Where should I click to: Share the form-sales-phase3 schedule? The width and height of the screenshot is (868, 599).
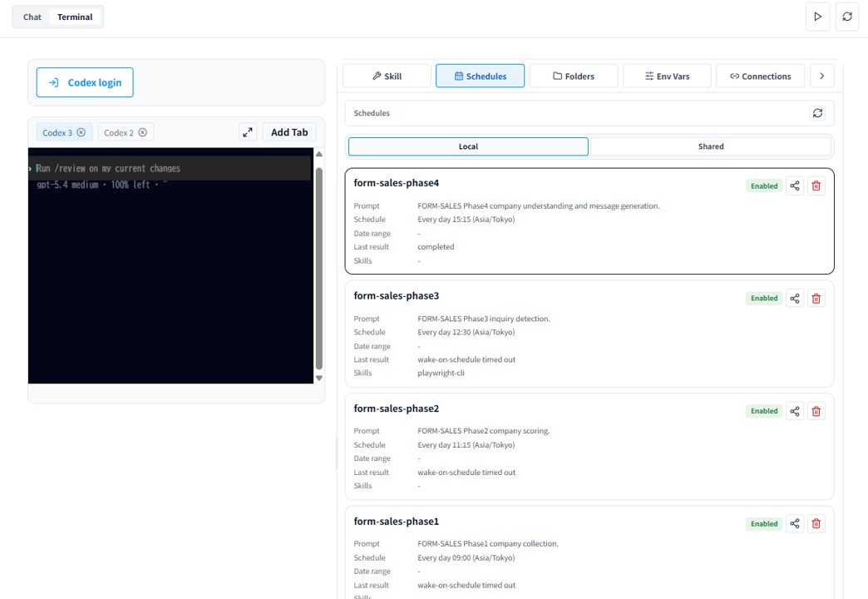pos(794,299)
